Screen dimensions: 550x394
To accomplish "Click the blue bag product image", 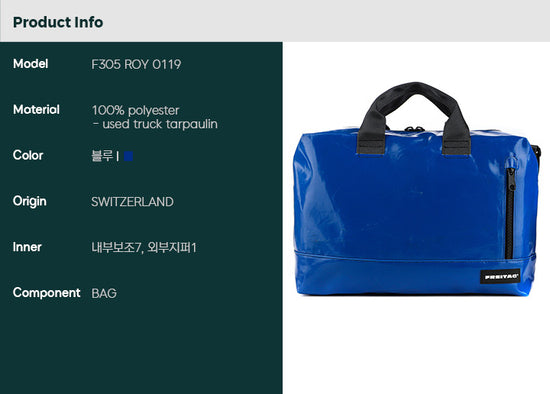I will coord(416,189).
